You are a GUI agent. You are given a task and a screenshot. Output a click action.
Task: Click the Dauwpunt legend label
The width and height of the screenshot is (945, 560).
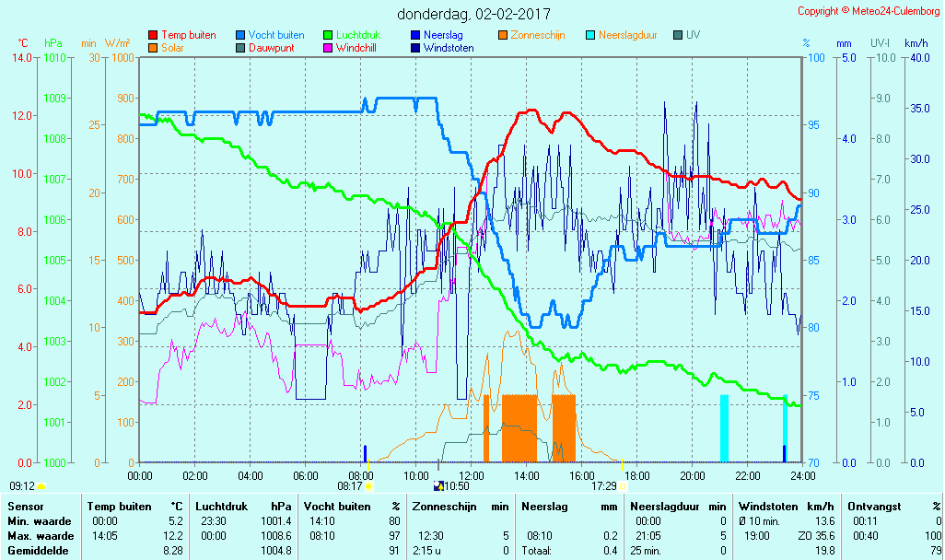271,48
